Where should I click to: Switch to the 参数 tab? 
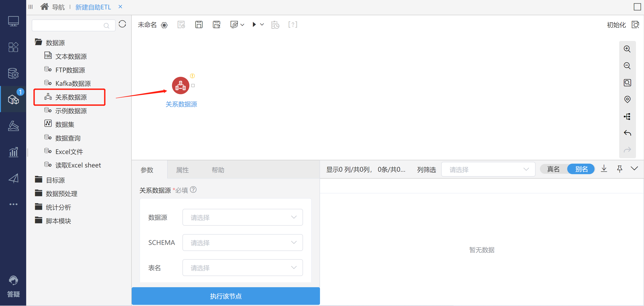147,170
